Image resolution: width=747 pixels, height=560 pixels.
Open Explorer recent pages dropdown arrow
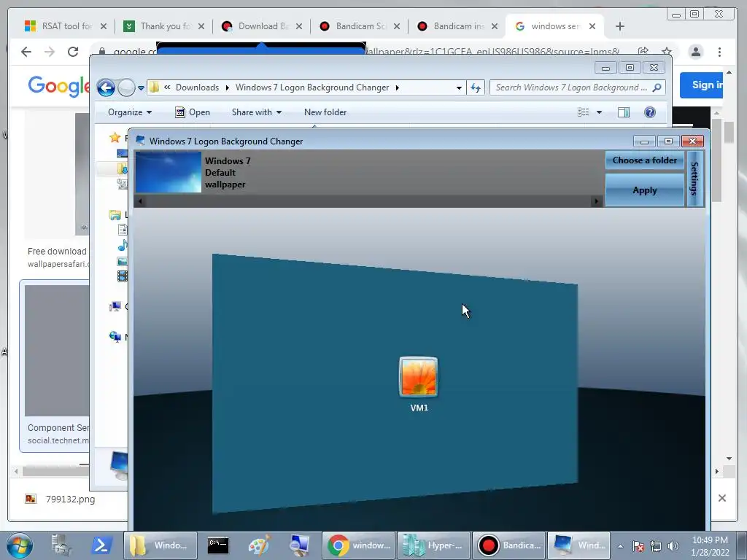(x=141, y=88)
